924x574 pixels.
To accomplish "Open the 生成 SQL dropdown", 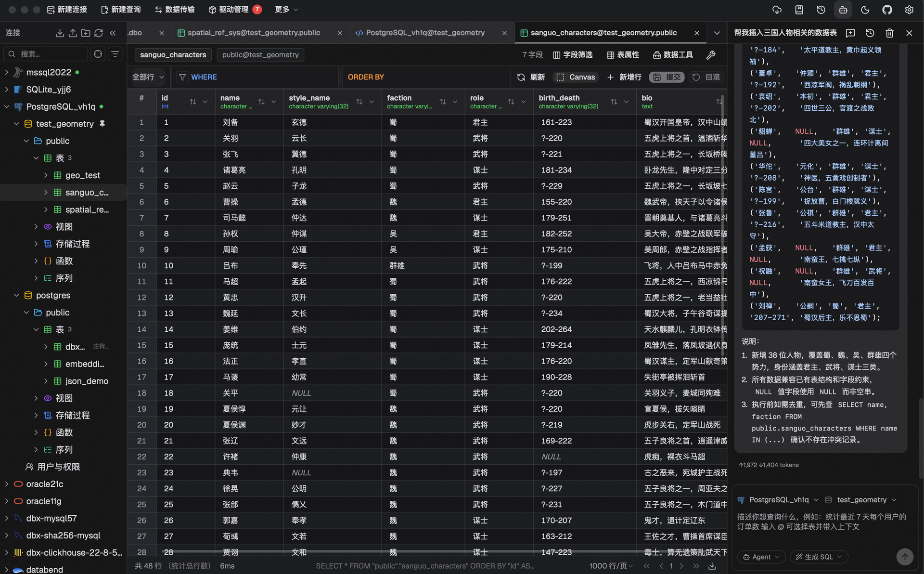I will 819,557.
